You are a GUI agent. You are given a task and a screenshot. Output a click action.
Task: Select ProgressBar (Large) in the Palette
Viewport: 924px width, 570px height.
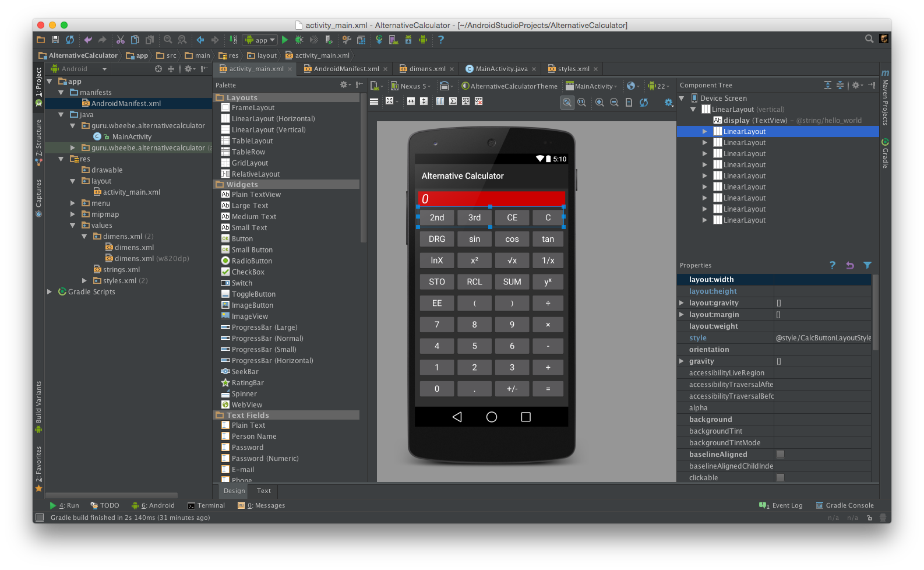pyautogui.click(x=259, y=328)
